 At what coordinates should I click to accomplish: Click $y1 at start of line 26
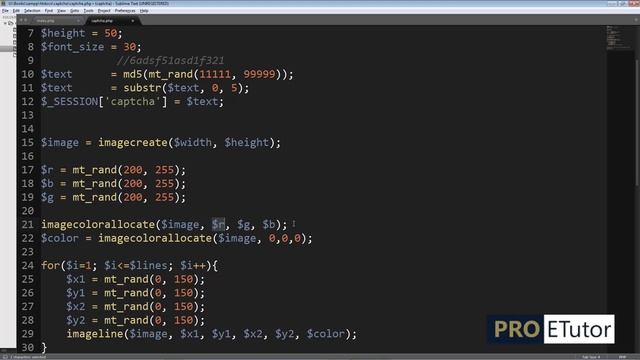point(76,293)
